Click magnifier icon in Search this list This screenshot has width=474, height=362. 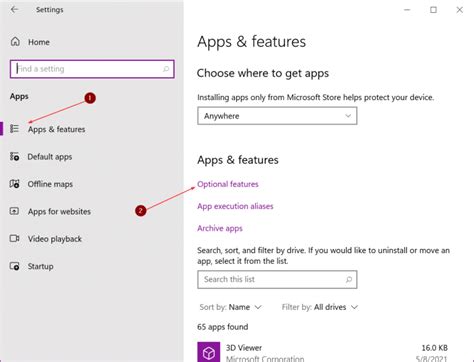point(349,279)
